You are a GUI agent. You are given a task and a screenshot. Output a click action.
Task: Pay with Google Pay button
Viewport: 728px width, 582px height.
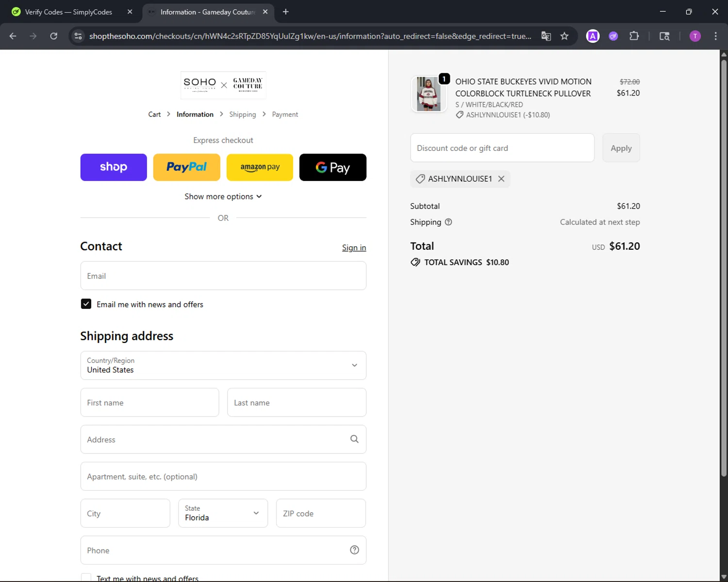(x=333, y=167)
